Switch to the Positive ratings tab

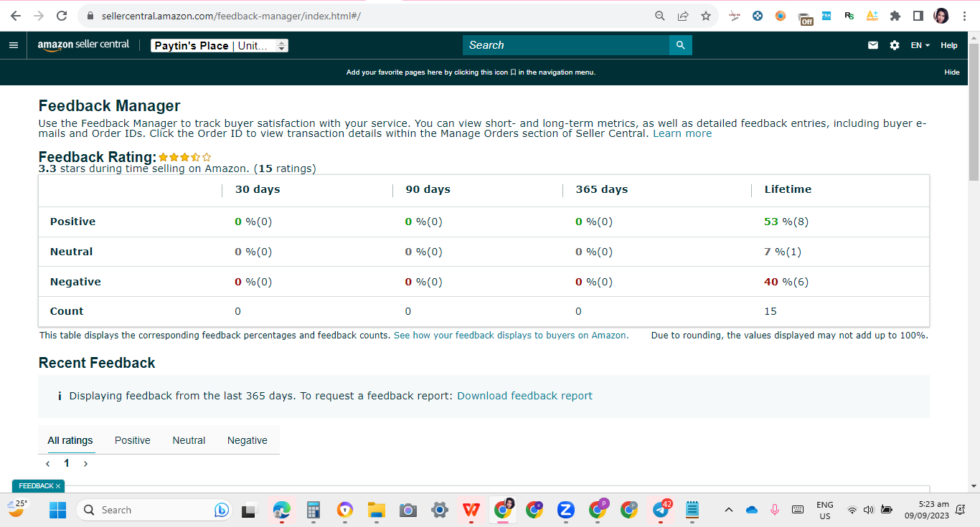click(x=133, y=440)
